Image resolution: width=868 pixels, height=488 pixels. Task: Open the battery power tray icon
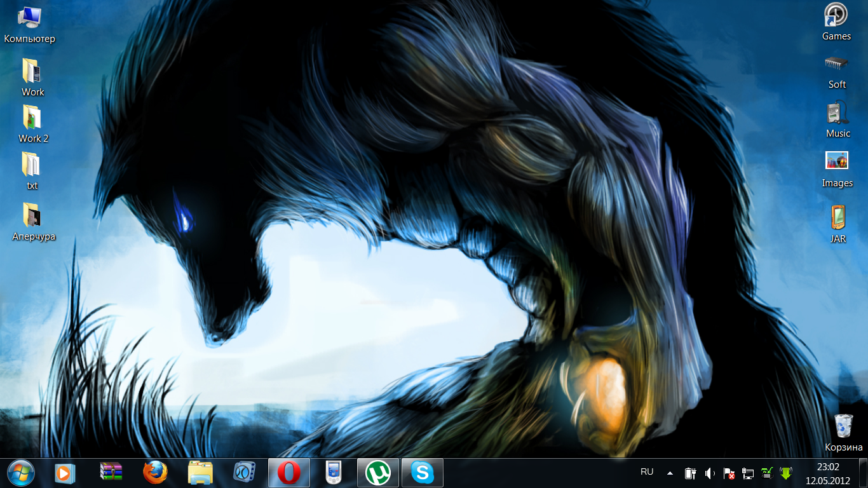tap(691, 473)
